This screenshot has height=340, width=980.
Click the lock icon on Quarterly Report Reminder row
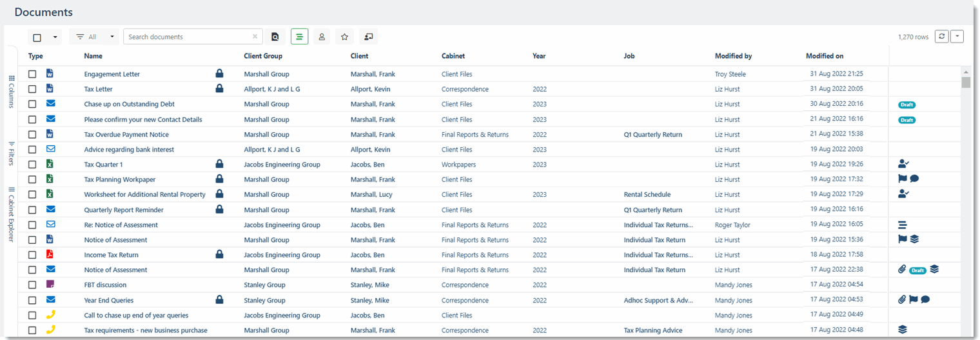219,209
